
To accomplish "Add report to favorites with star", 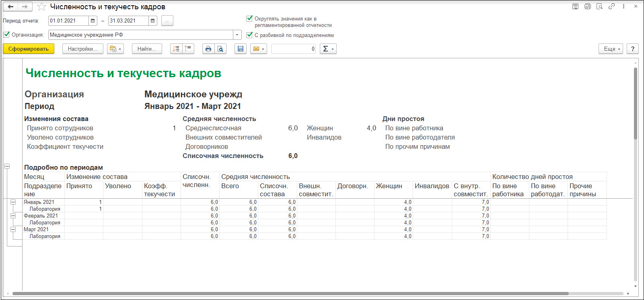I will click(x=41, y=7).
